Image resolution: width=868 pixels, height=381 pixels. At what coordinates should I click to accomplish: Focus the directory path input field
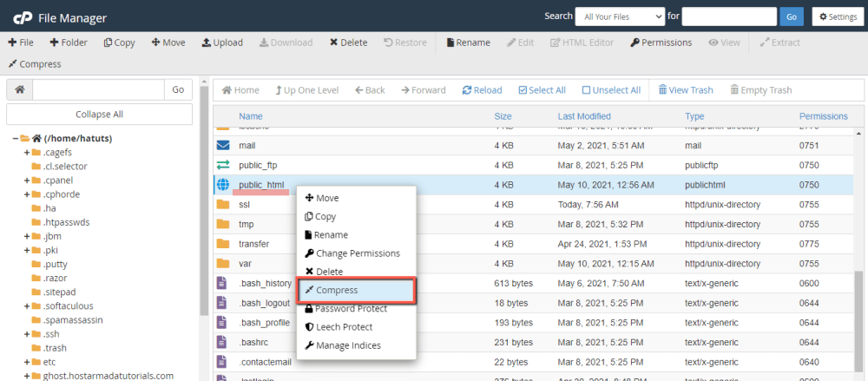99,89
